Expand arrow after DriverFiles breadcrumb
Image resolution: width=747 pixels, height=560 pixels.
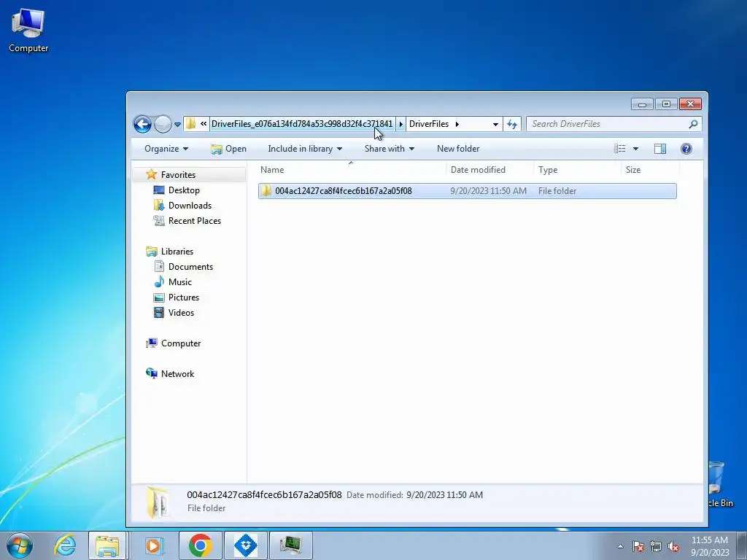(457, 124)
